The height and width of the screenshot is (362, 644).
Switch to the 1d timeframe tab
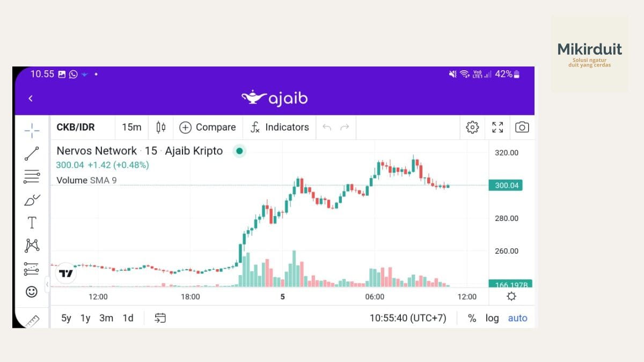click(x=128, y=318)
